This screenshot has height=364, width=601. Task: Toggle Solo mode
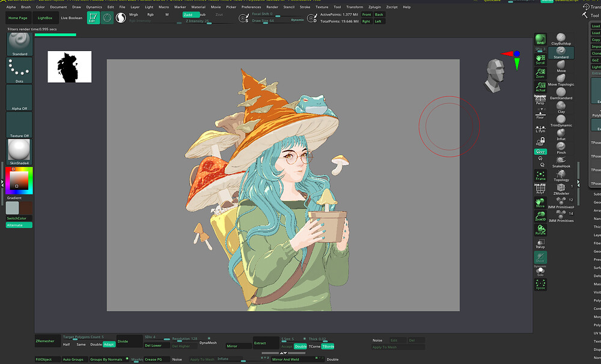point(540,271)
